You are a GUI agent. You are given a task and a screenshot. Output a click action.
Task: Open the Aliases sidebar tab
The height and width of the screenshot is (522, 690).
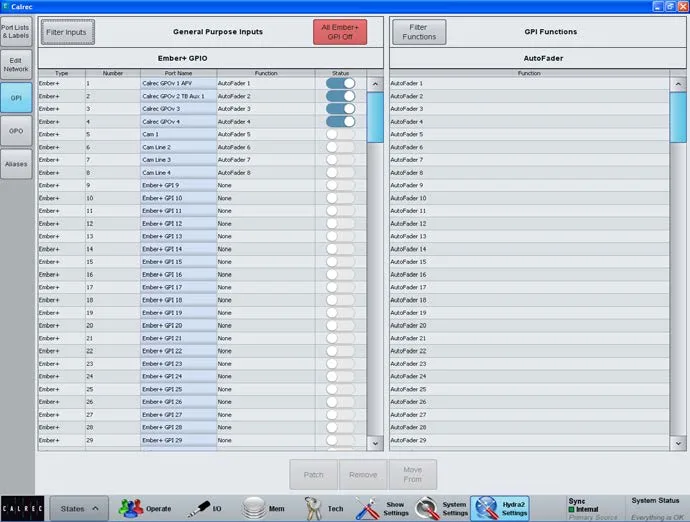click(16, 164)
